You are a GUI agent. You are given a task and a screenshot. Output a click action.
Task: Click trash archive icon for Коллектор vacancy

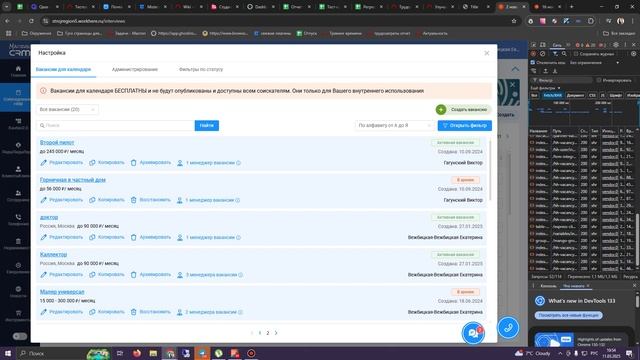click(x=133, y=275)
